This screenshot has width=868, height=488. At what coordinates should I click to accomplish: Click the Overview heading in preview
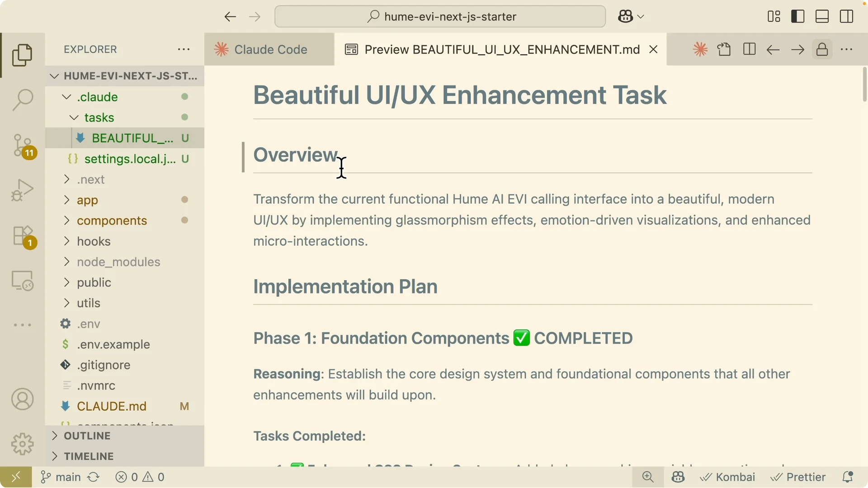point(295,155)
